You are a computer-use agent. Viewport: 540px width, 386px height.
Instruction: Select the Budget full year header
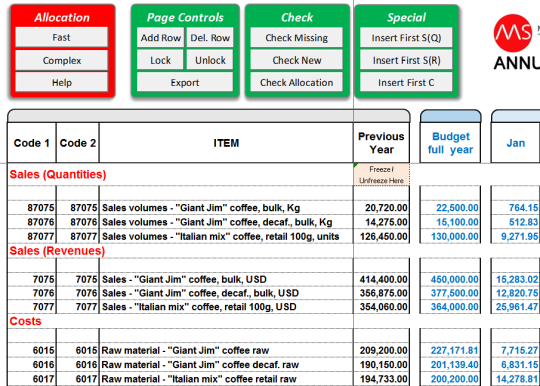point(450,143)
